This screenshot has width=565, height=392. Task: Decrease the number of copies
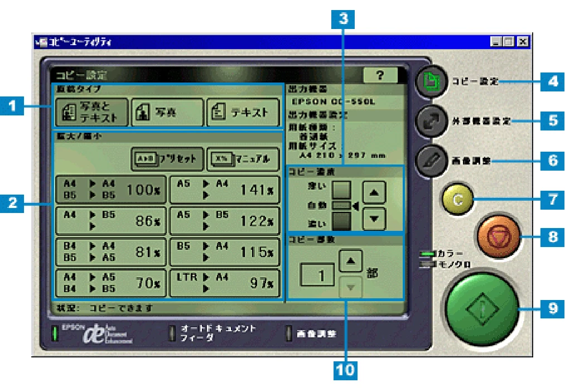tap(351, 287)
